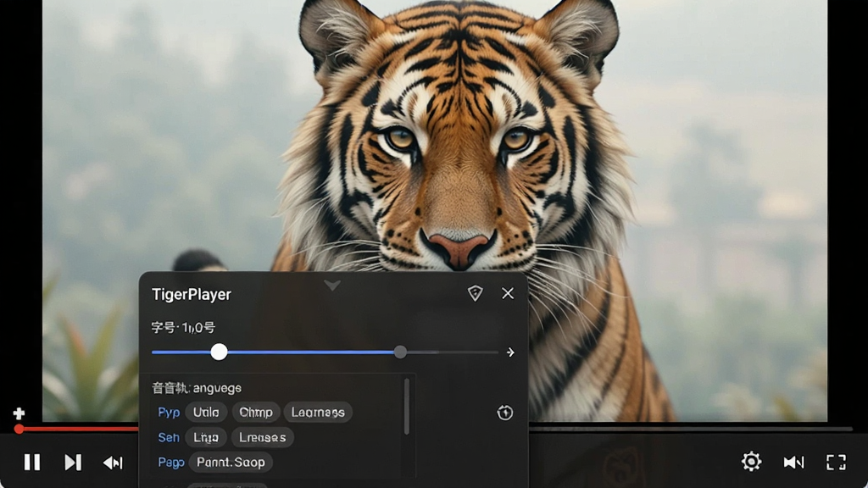
Task: Click the Seh row label
Action: pos(169,438)
